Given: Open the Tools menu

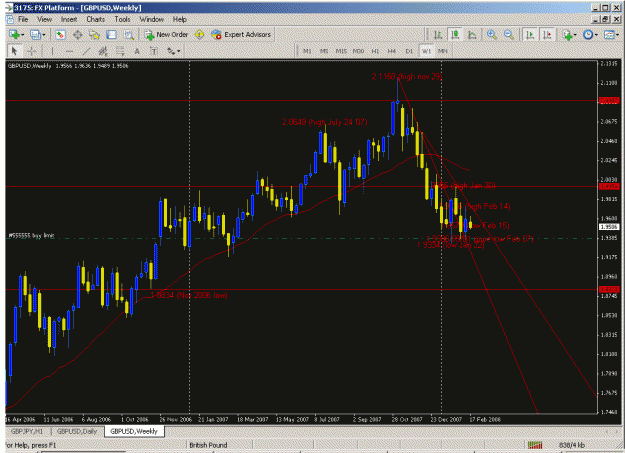Looking at the screenshot, I should point(122,19).
